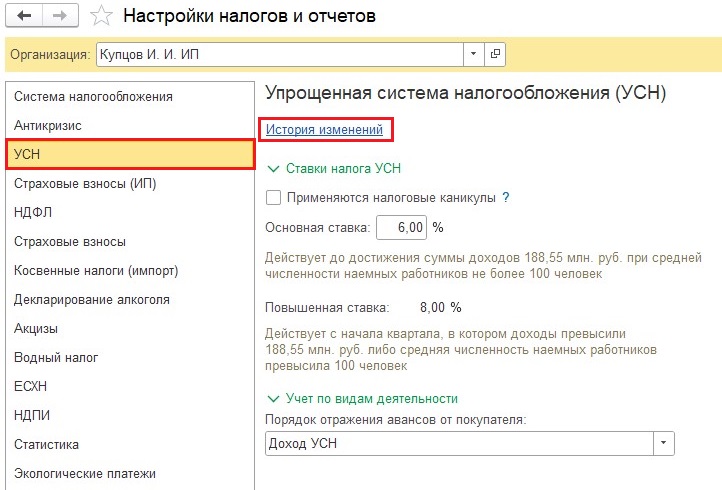Open the ЕСХН section
The image size is (722, 490).
(x=130, y=386)
